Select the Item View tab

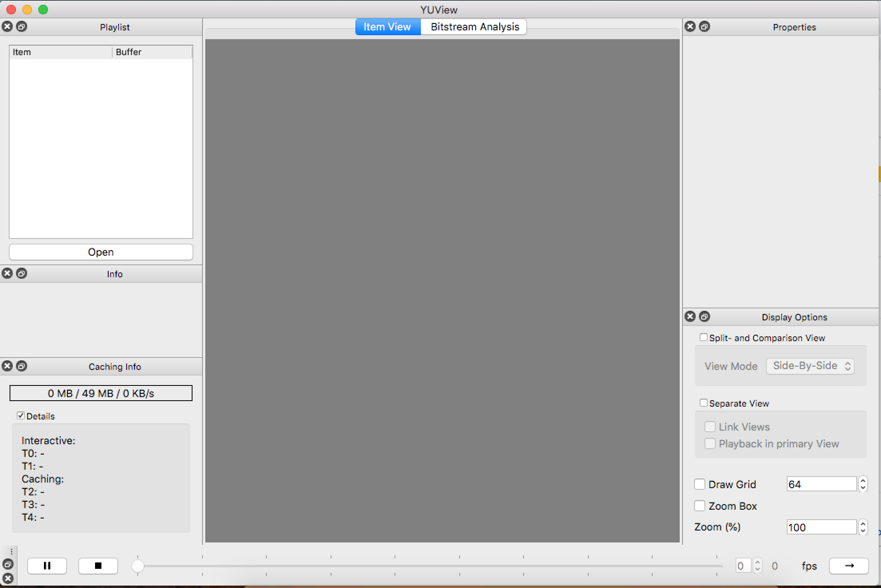click(387, 26)
